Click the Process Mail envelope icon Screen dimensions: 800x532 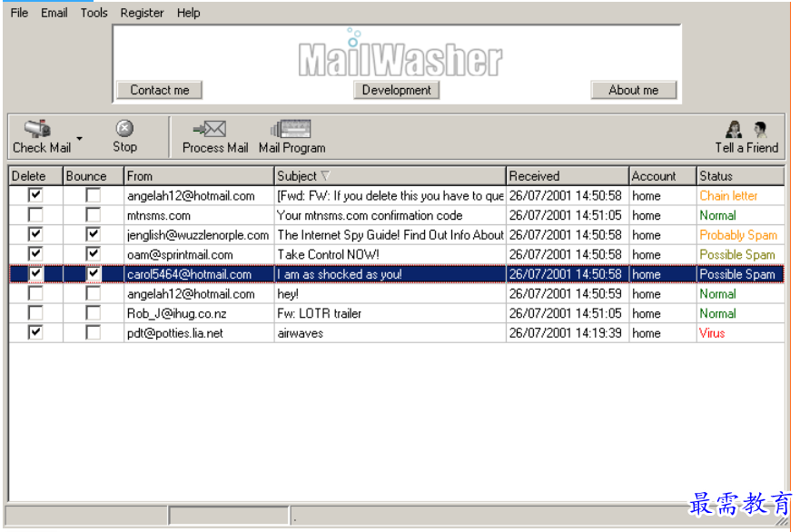(x=210, y=129)
